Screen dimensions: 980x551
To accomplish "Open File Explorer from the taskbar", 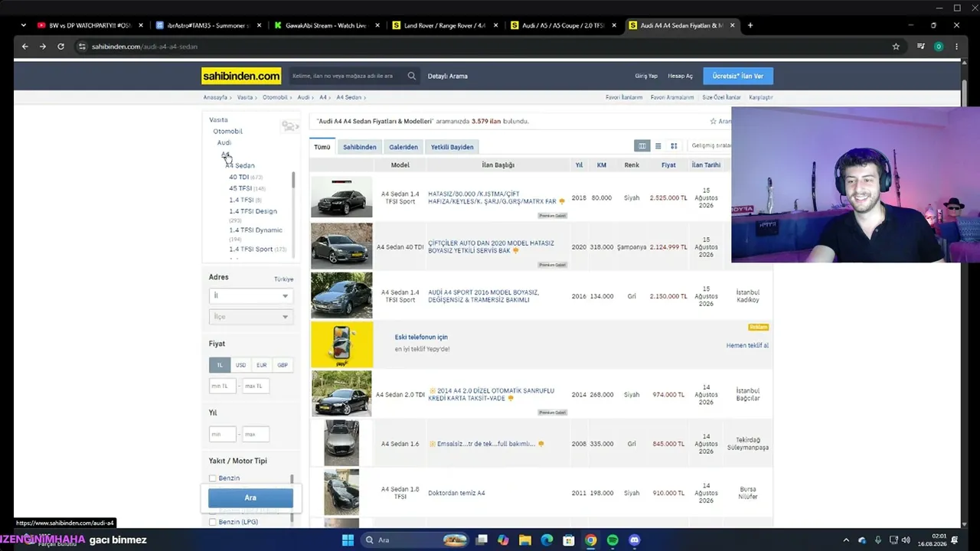I will (525, 540).
